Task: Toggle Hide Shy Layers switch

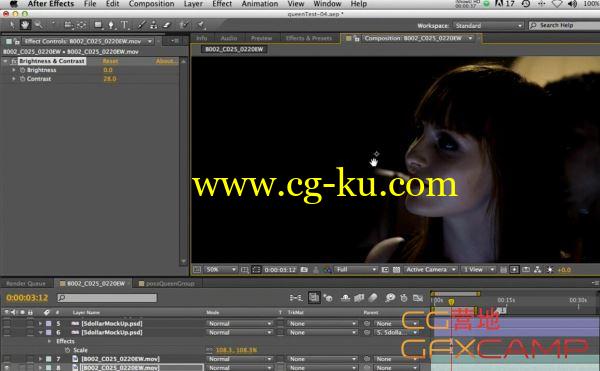Action: tap(345, 298)
